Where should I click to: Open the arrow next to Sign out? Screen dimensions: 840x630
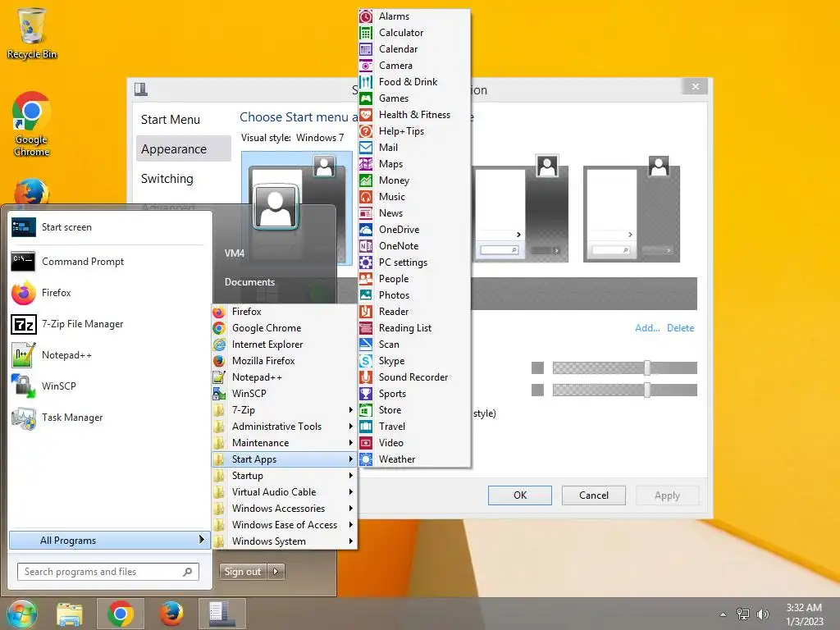pos(276,572)
